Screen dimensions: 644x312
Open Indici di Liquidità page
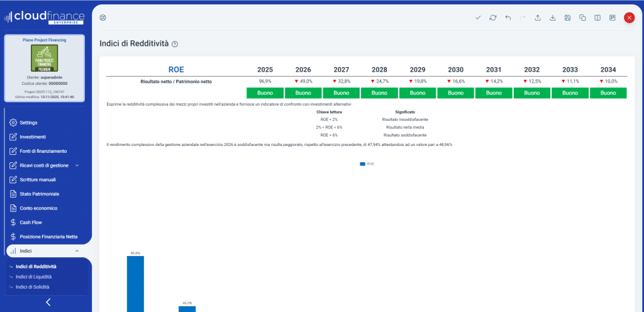click(x=33, y=277)
